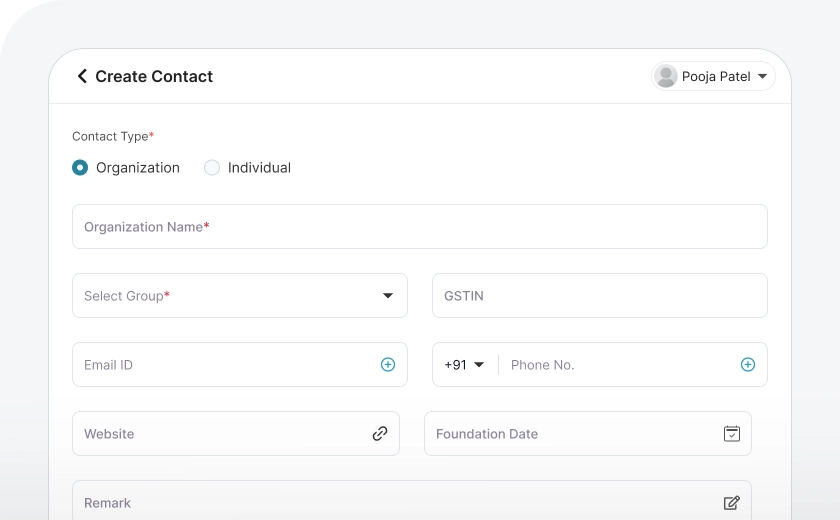Focus the GSTIN text field
The height and width of the screenshot is (520, 840).
600,296
